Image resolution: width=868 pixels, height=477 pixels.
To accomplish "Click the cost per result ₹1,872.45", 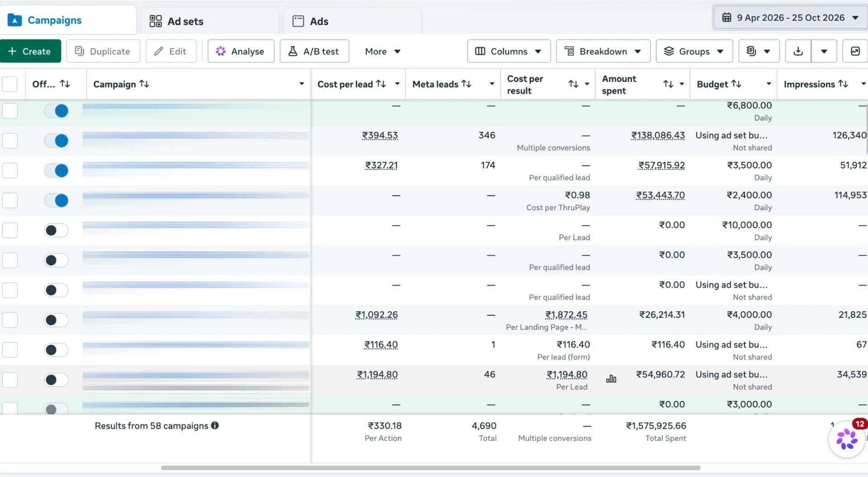I will (x=566, y=315).
